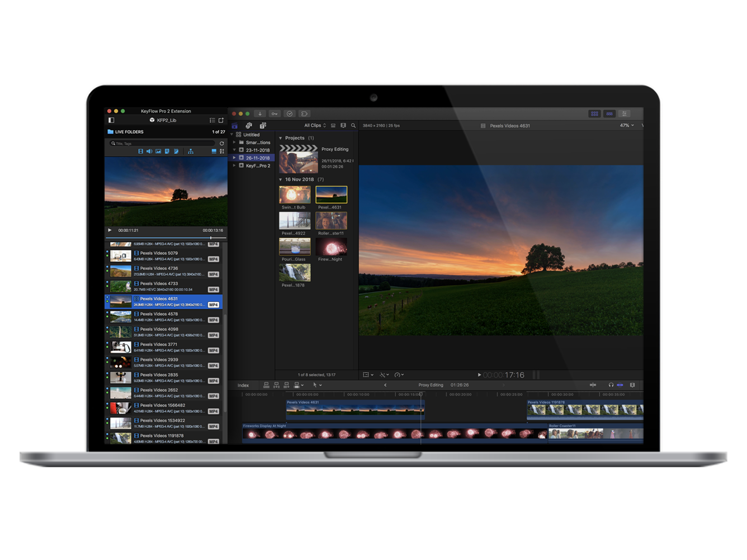Open the viewer crop/transform options menu
The height and width of the screenshot is (560, 747).
point(368,375)
